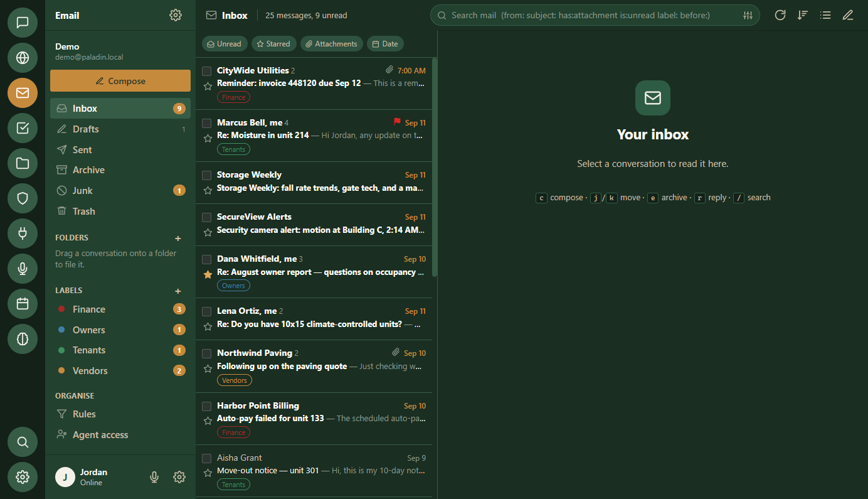Open Rules under Organise
This screenshot has width=868, height=499.
120,414
